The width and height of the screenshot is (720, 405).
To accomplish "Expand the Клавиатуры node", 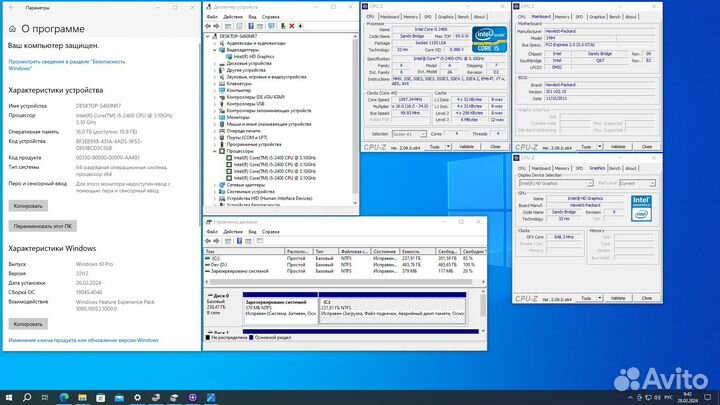I will pyautogui.click(x=215, y=84).
